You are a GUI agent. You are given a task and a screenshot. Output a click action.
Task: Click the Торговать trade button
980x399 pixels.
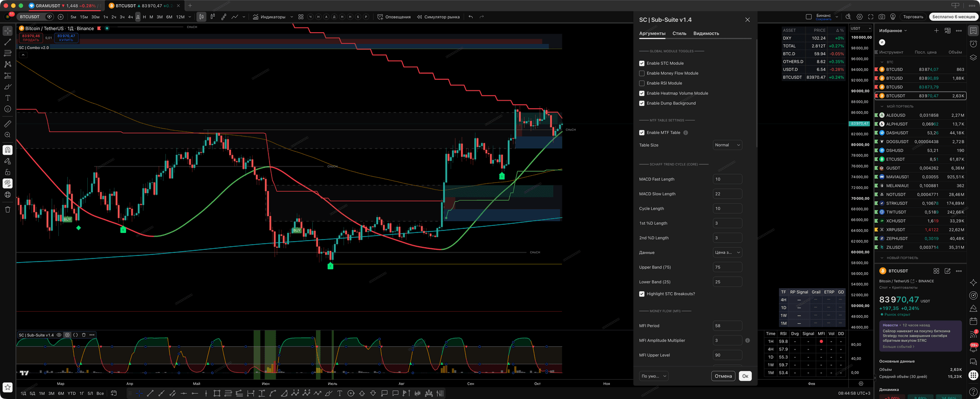click(x=913, y=17)
